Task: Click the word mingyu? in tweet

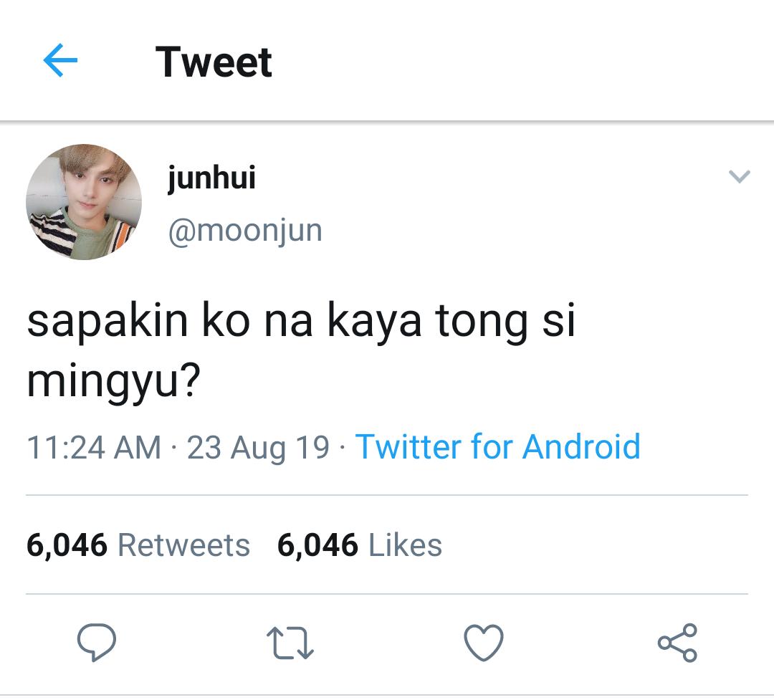Action: (x=113, y=382)
